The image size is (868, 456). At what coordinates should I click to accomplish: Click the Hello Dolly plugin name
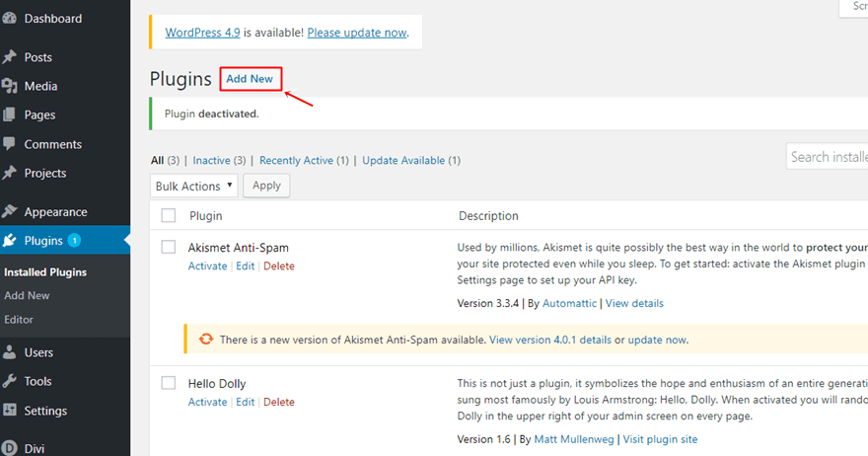[217, 383]
